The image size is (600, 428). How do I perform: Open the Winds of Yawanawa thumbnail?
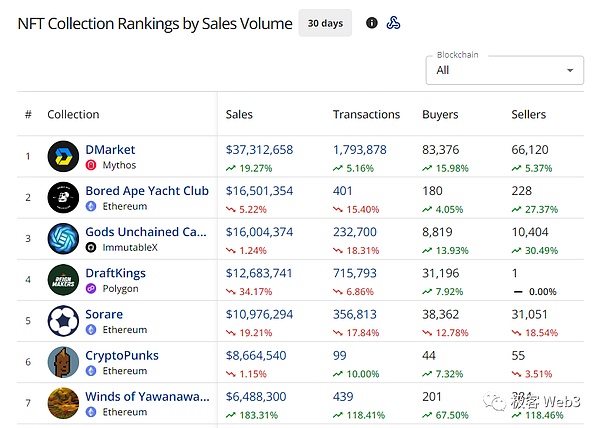[x=63, y=403]
